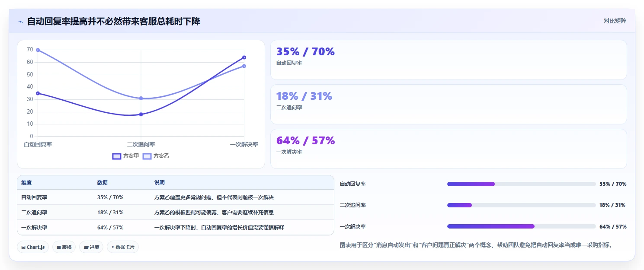The height and width of the screenshot is (270, 644).
Task: Click the 35% / 70% table cell
Action: click(x=110, y=197)
